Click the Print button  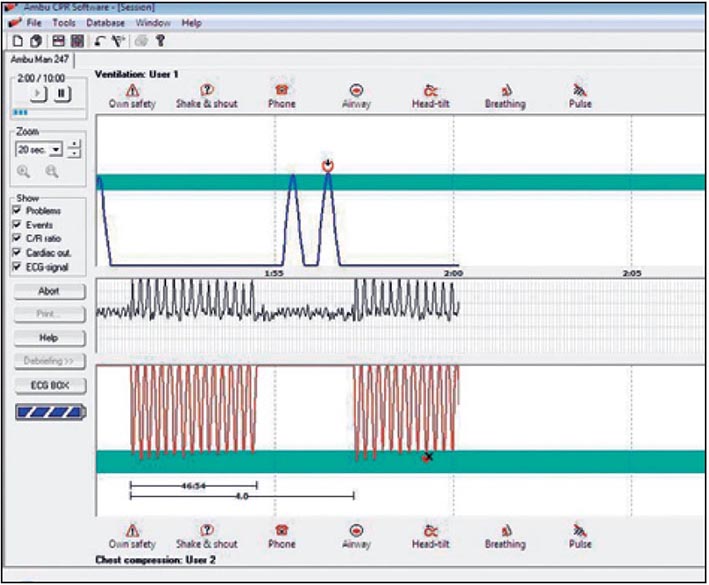[49, 314]
